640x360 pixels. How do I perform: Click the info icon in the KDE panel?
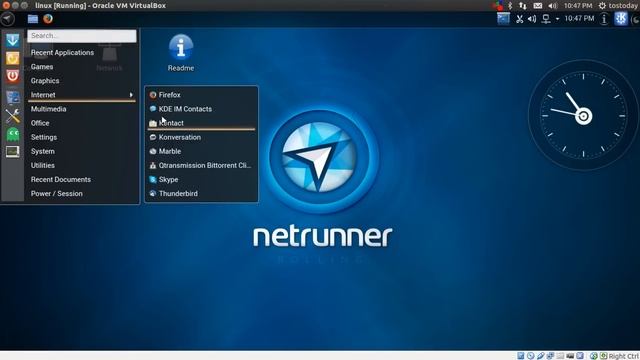click(x=604, y=19)
